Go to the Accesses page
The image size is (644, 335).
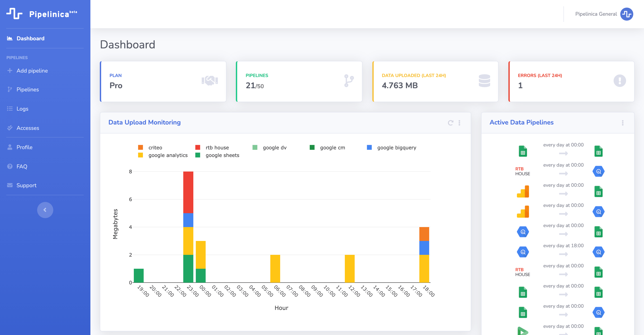pyautogui.click(x=28, y=128)
